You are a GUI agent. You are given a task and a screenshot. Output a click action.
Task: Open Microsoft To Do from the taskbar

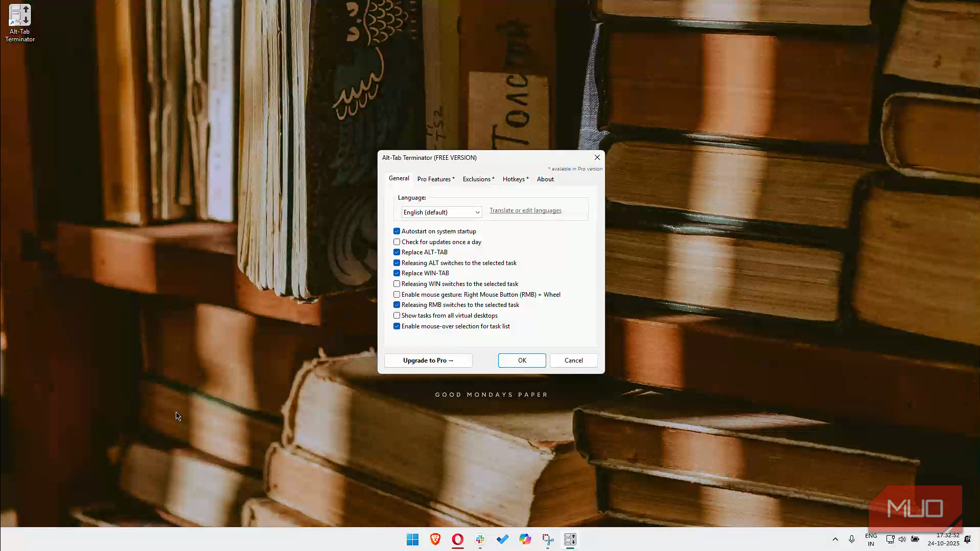tap(503, 539)
